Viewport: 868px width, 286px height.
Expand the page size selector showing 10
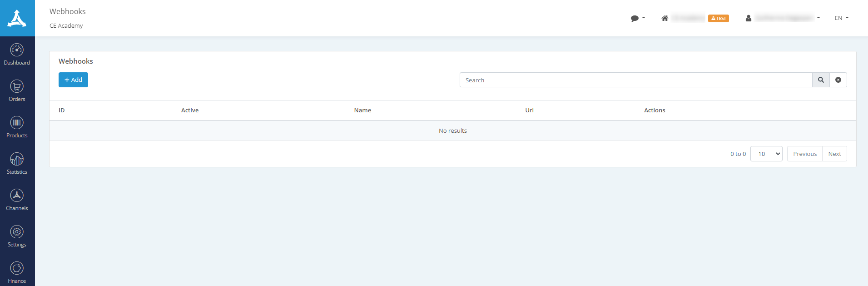(x=766, y=154)
